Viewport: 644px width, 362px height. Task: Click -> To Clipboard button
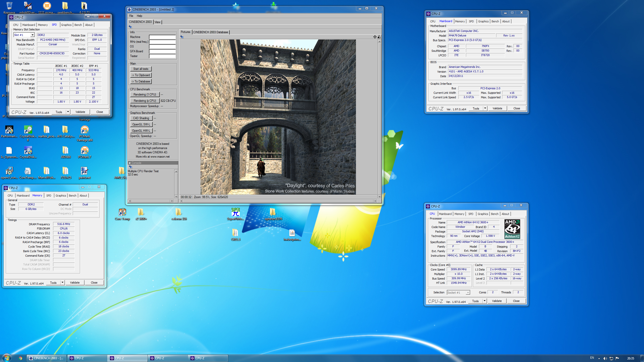[141, 75]
